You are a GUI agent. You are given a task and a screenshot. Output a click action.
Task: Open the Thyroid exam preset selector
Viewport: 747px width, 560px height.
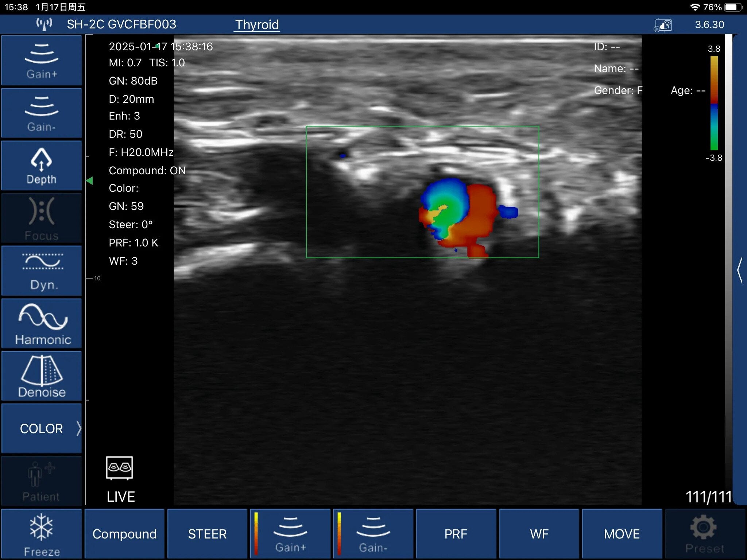[257, 25]
